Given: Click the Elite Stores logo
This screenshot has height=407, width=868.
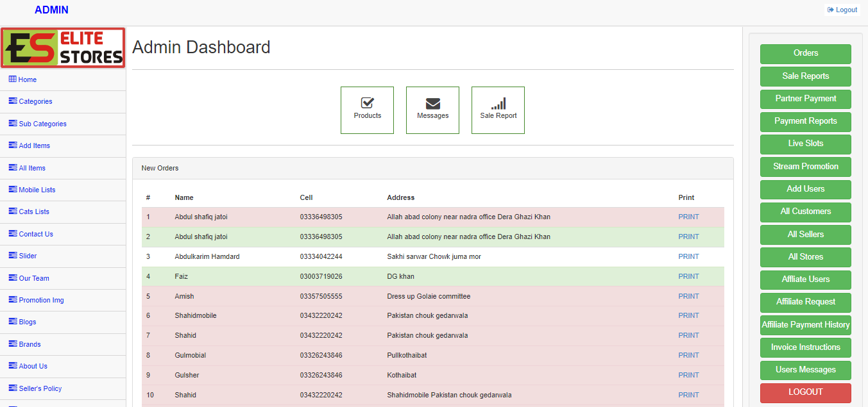Looking at the screenshot, I should (63, 47).
